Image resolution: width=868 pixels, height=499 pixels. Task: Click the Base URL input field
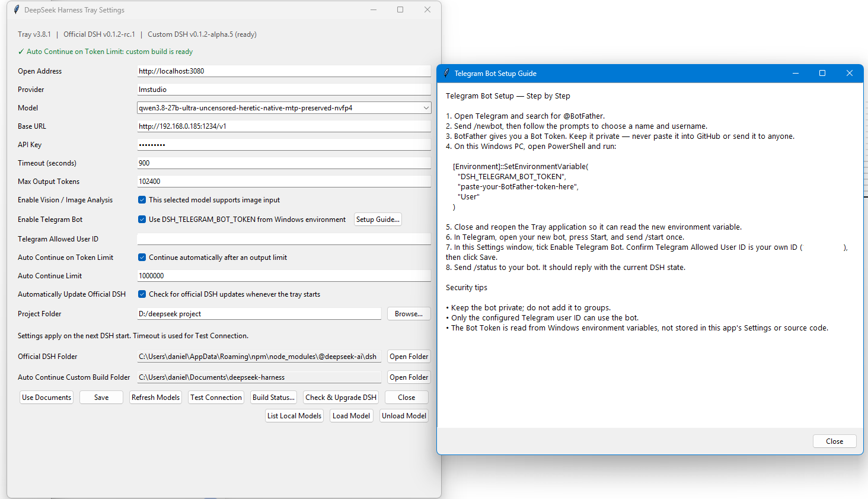284,126
